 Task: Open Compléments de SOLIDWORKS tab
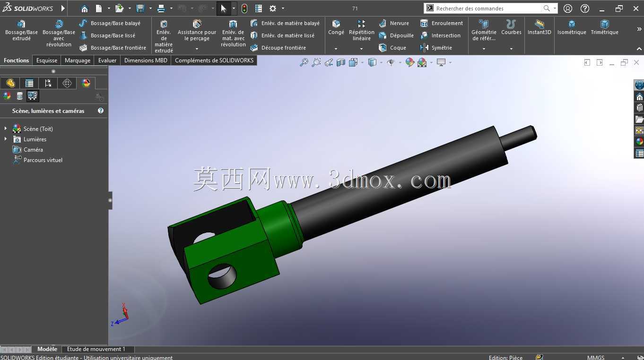(214, 60)
